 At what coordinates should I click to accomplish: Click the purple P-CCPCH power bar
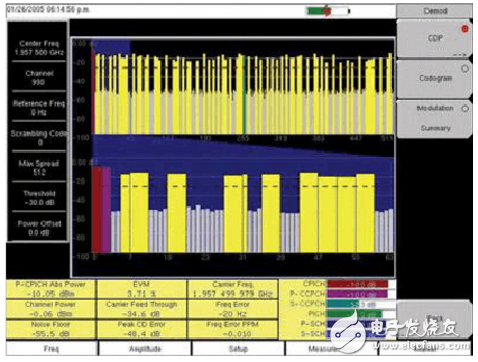[358, 294]
